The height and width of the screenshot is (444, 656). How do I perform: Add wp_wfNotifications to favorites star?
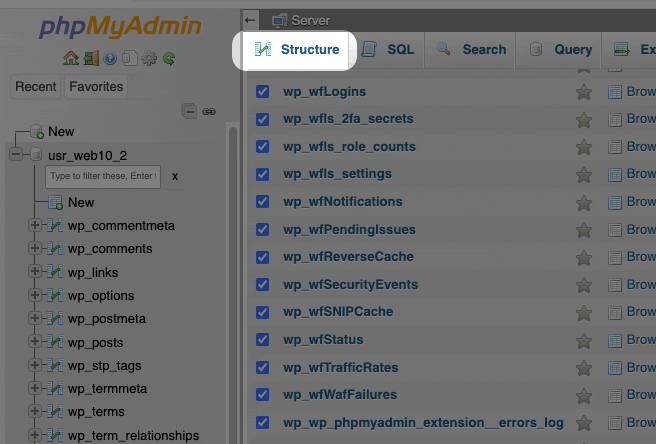click(584, 203)
